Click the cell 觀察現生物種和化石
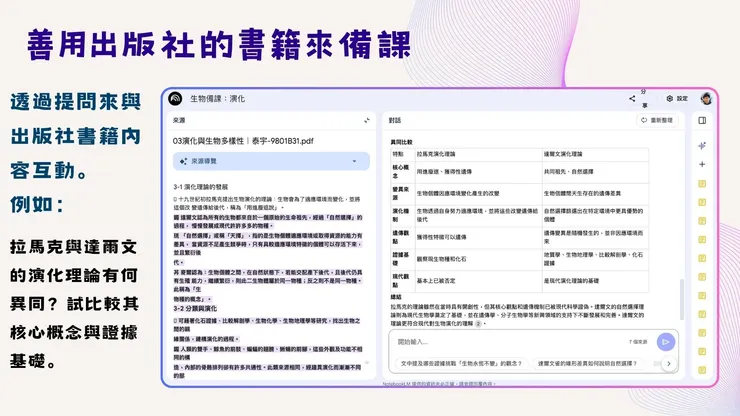This screenshot has height=416, width=740. pyautogui.click(x=441, y=259)
